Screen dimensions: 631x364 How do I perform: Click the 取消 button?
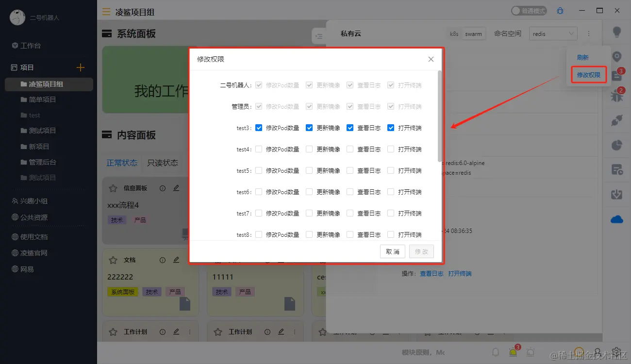click(392, 251)
